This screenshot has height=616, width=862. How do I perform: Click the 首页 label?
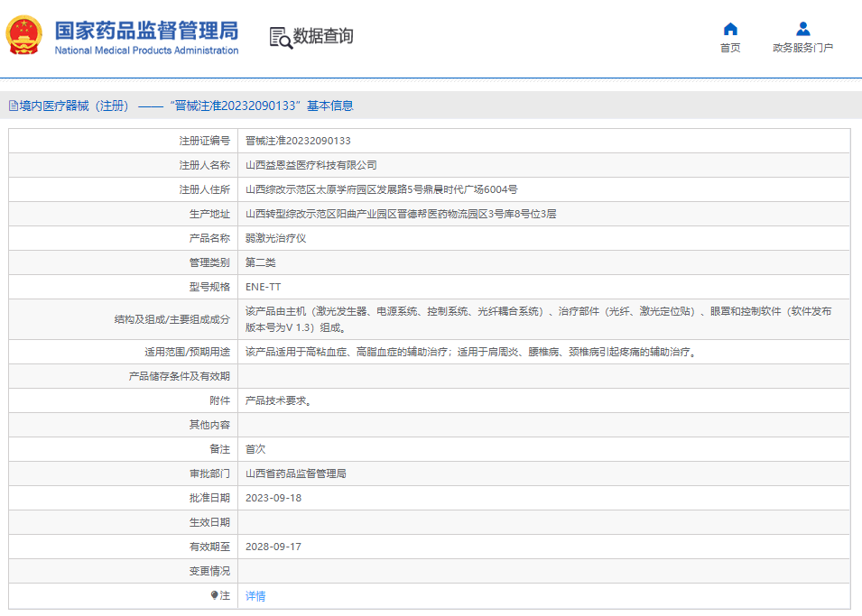[730, 48]
